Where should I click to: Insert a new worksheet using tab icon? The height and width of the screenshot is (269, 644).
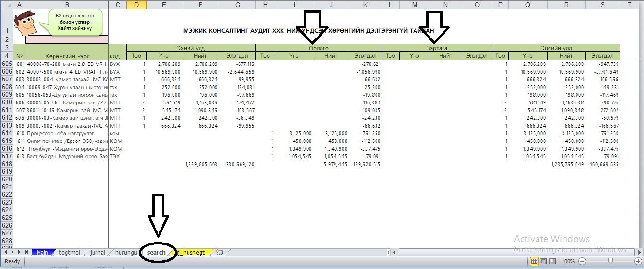pyautogui.click(x=219, y=252)
